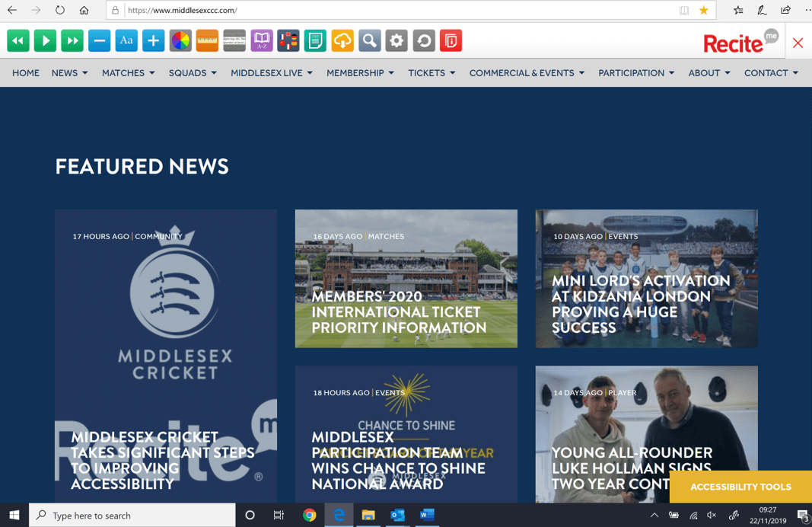Open Middlesex Cricket accessibility article

click(x=166, y=356)
